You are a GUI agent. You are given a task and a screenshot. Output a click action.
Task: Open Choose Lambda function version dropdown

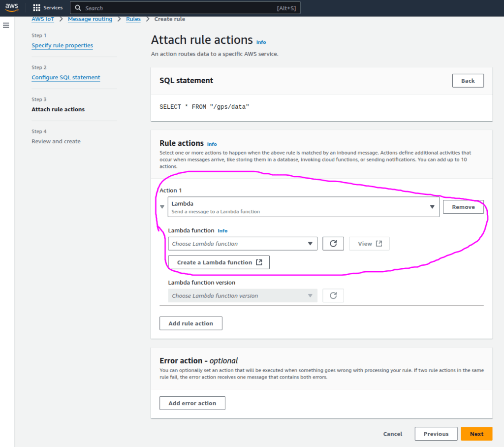point(243,296)
